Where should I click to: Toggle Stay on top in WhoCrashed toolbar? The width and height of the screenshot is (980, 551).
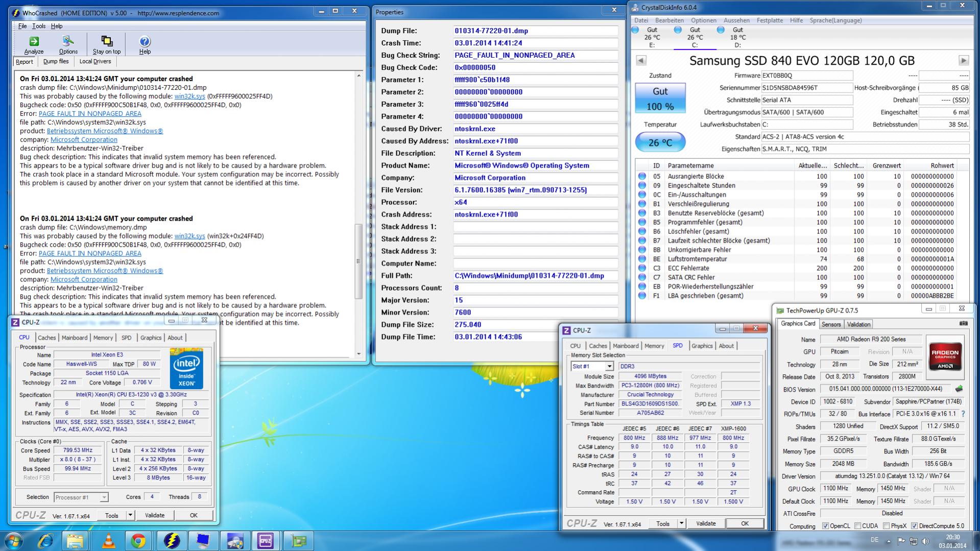(107, 41)
